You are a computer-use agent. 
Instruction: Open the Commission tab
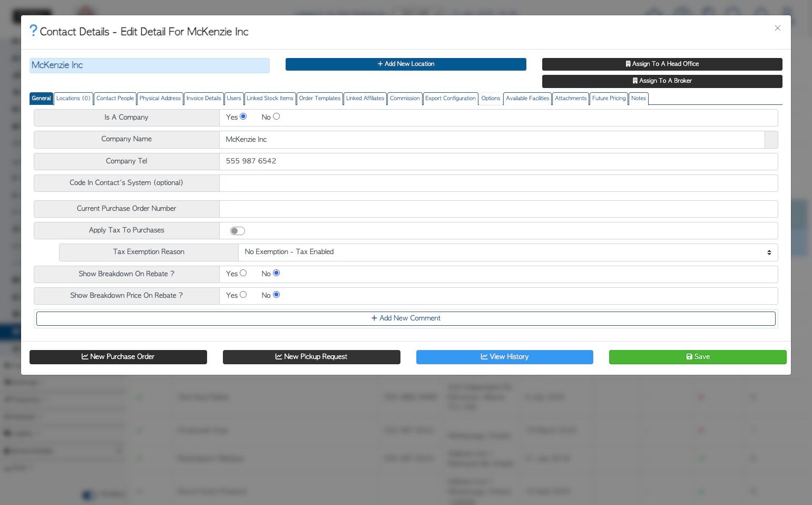tap(405, 99)
